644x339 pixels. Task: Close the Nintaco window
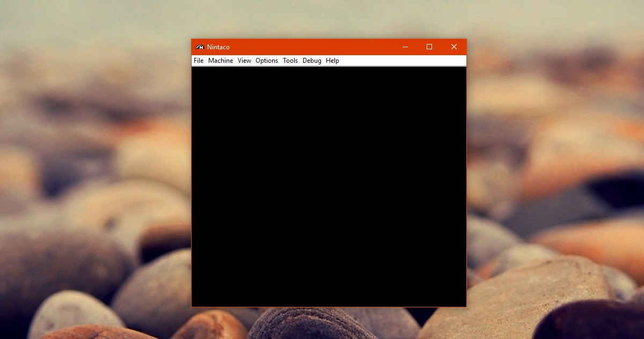point(454,47)
